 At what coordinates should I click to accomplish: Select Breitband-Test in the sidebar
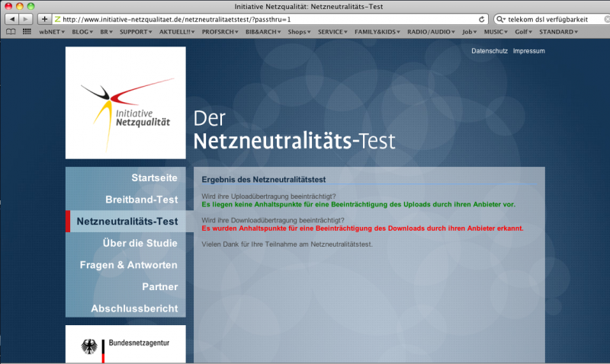coord(141,200)
